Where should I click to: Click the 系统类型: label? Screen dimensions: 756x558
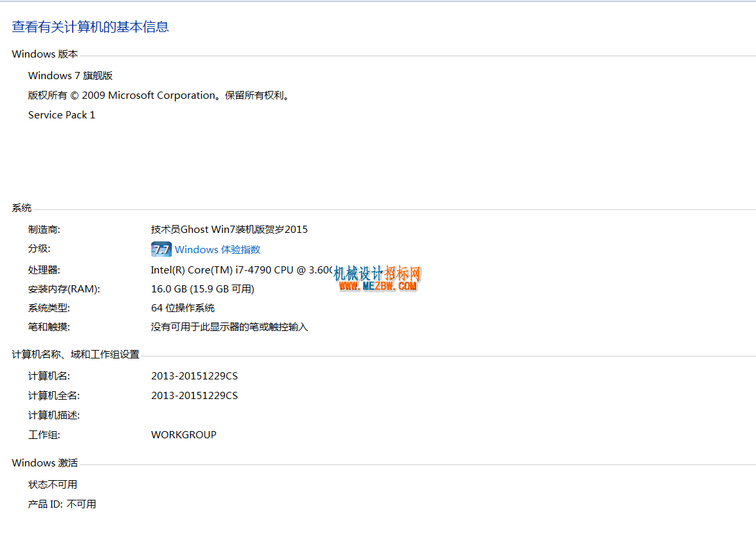(x=48, y=307)
